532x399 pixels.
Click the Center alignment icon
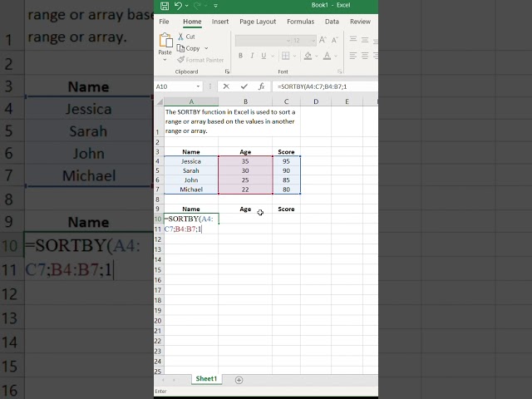[x=365, y=56]
